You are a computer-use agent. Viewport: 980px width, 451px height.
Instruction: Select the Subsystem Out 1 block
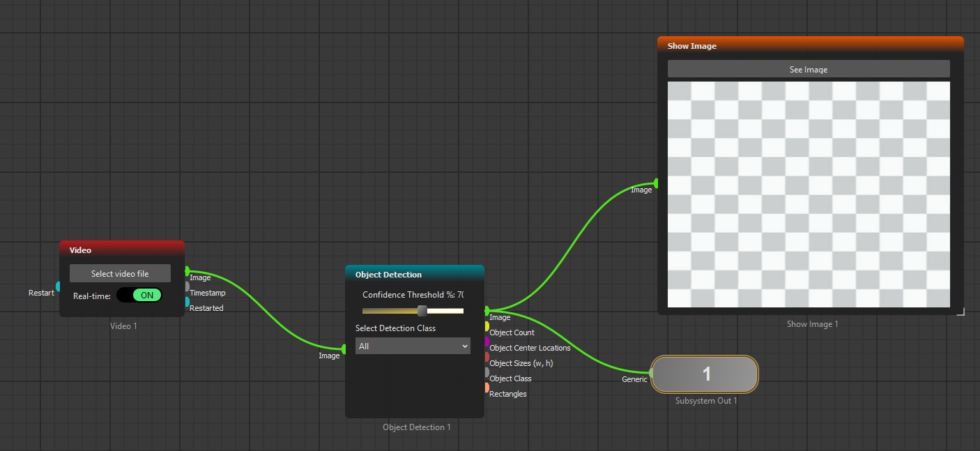(705, 374)
